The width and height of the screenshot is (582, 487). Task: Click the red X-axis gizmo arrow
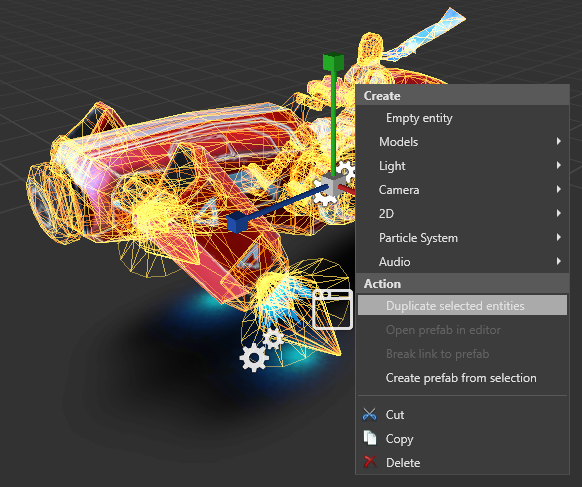pos(347,190)
